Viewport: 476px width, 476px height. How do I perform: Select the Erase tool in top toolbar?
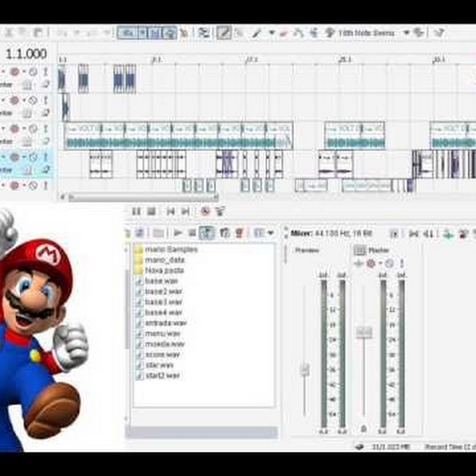click(x=284, y=33)
